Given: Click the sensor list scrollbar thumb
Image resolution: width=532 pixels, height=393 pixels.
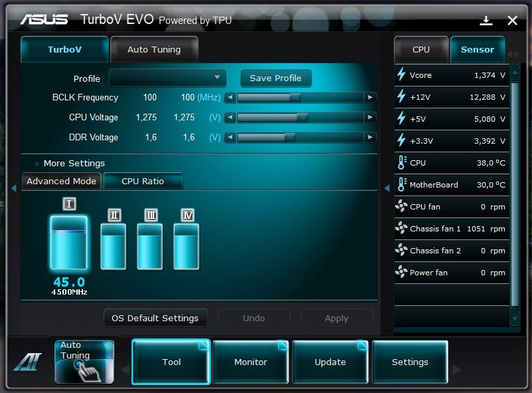Looking at the screenshot, I should coord(515,194).
